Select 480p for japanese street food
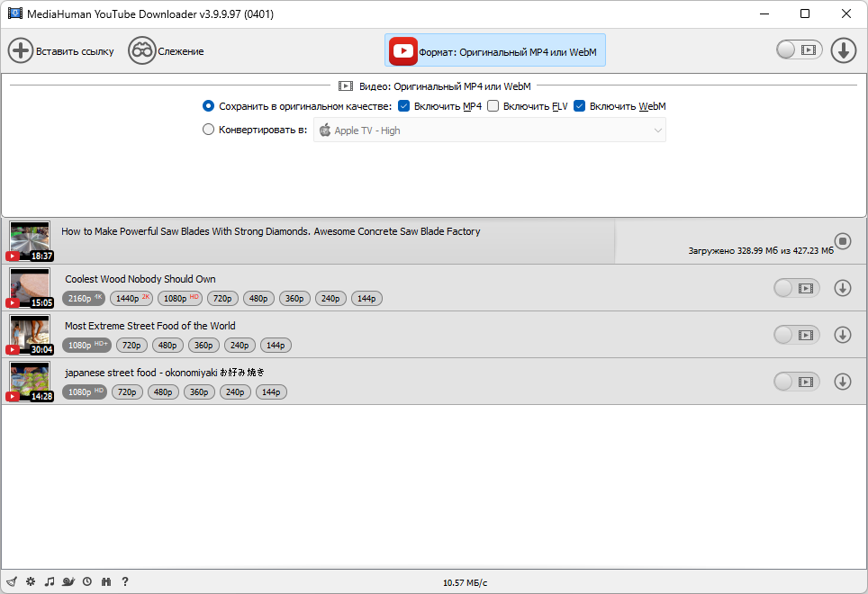 click(163, 392)
